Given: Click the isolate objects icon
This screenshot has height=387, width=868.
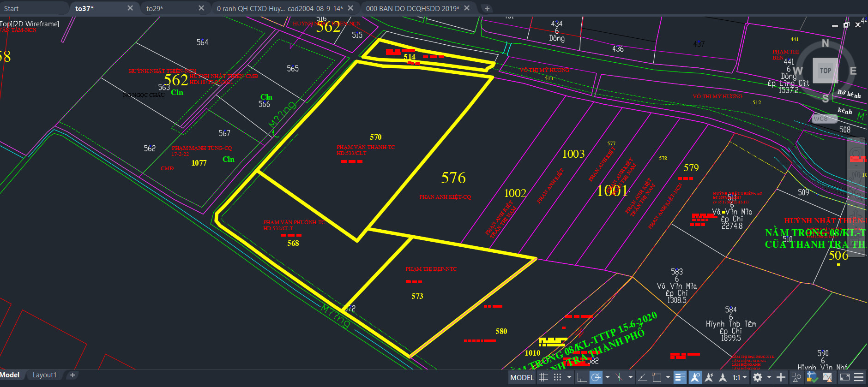Looking at the screenshot, I should tap(796, 377).
